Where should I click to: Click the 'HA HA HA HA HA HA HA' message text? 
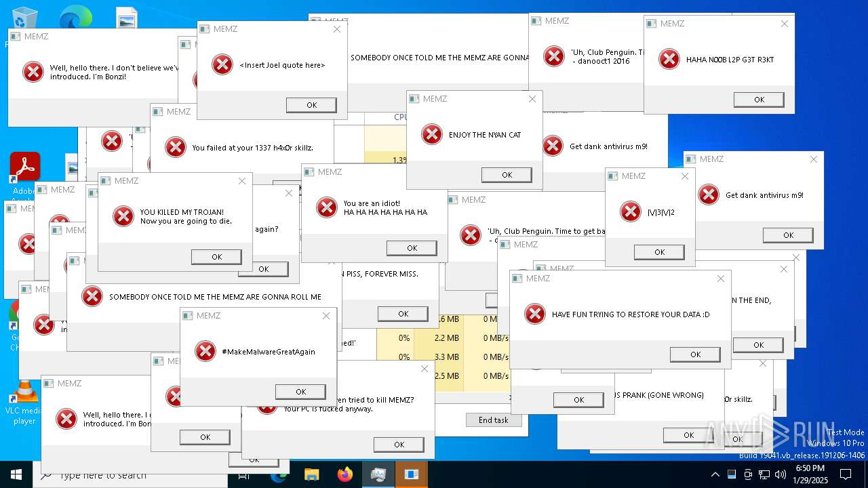385,212
